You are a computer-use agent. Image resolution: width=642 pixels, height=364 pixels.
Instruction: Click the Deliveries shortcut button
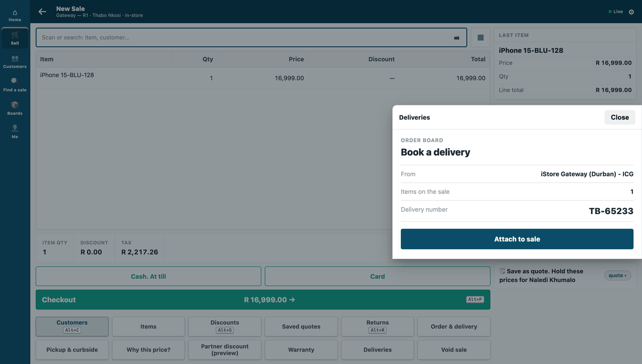coord(378,350)
